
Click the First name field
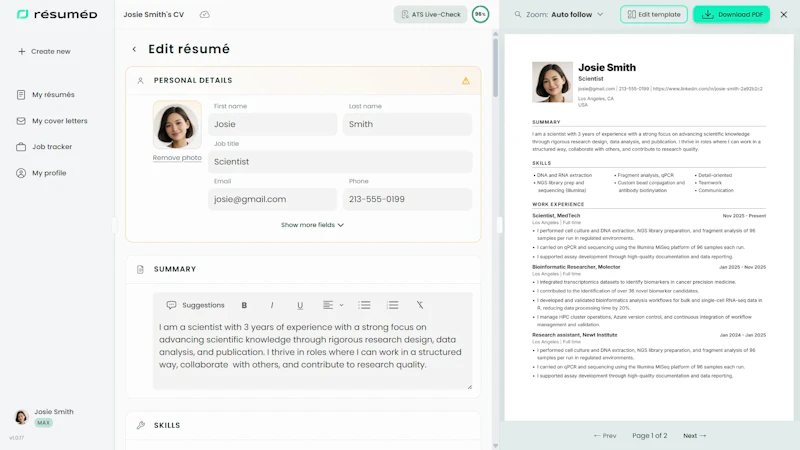(272, 124)
